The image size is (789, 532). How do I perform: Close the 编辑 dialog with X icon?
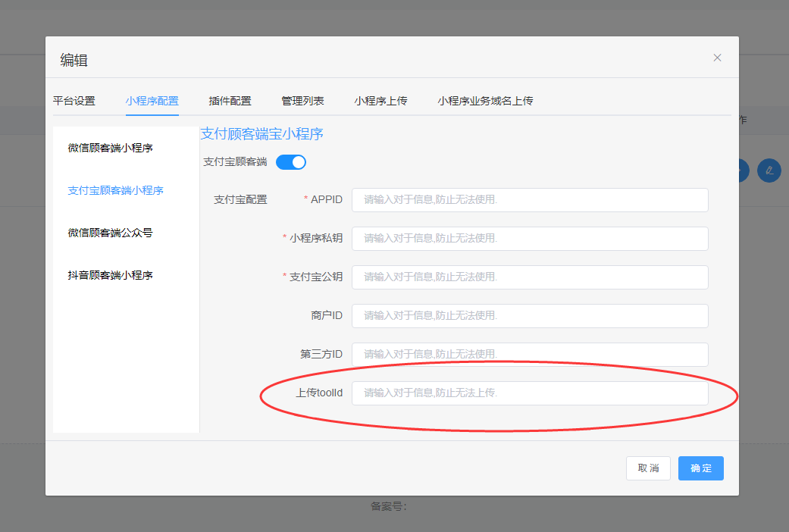[x=717, y=58]
